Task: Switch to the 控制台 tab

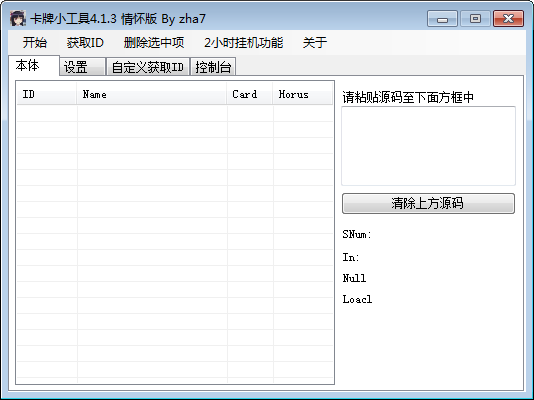Action: pyautogui.click(x=213, y=67)
